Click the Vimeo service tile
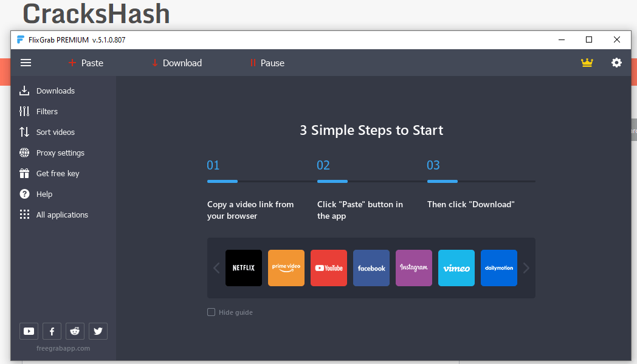 coord(456,268)
